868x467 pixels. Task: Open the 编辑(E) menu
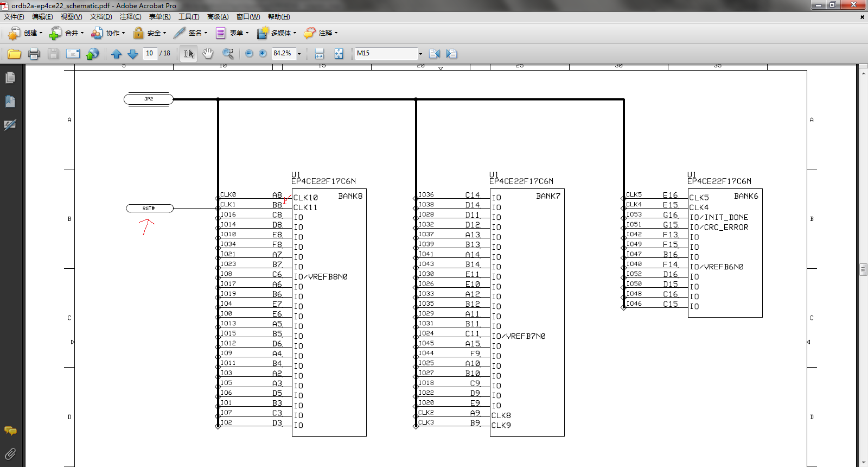click(x=42, y=17)
